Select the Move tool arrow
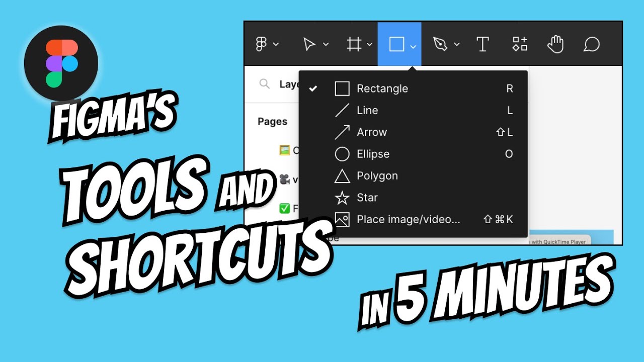Image resolution: width=644 pixels, height=362 pixels. point(309,44)
